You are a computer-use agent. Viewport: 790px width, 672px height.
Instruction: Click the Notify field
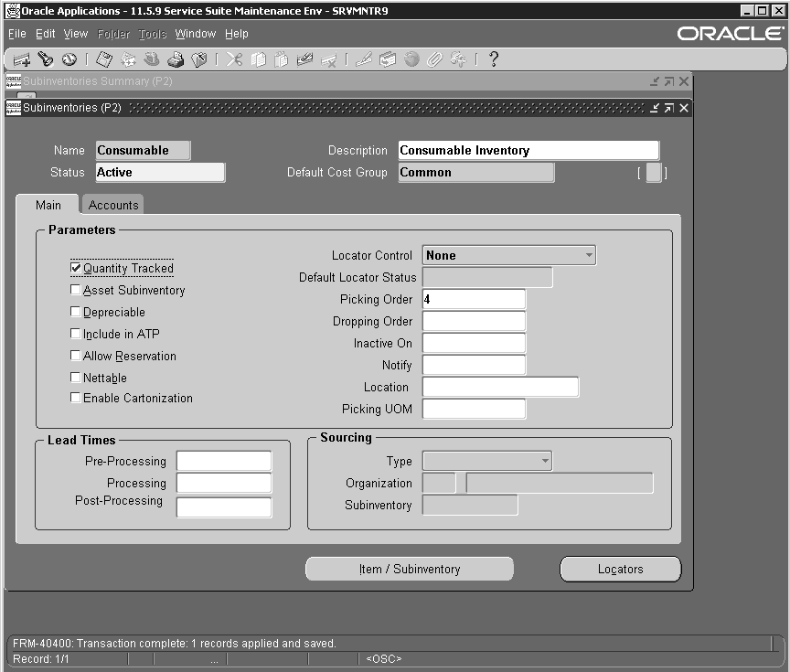tap(475, 365)
